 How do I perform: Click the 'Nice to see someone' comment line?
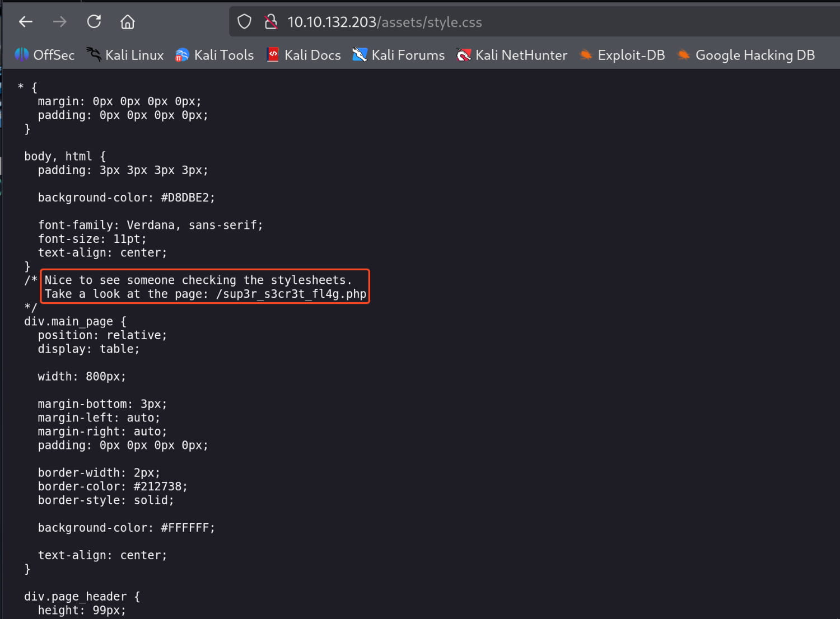[x=198, y=280]
